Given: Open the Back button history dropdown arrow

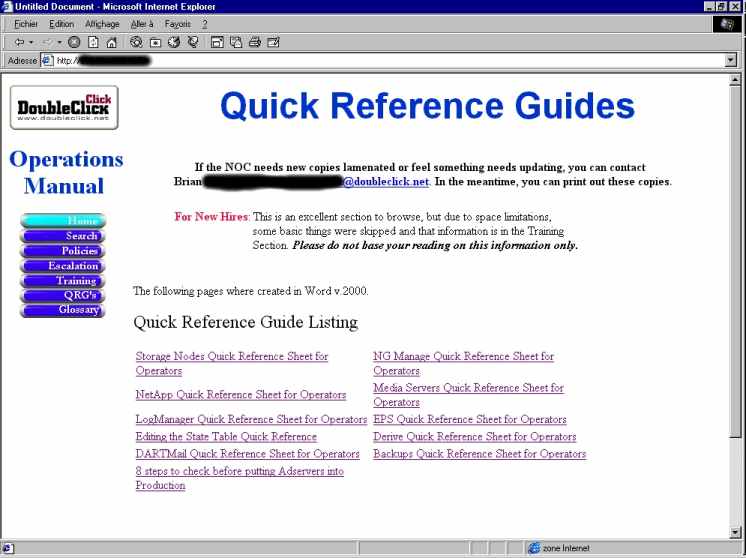Looking at the screenshot, I should click(31, 42).
